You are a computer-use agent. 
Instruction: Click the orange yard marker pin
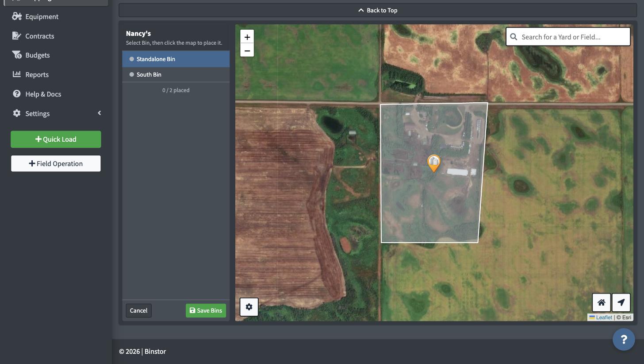pyautogui.click(x=434, y=163)
